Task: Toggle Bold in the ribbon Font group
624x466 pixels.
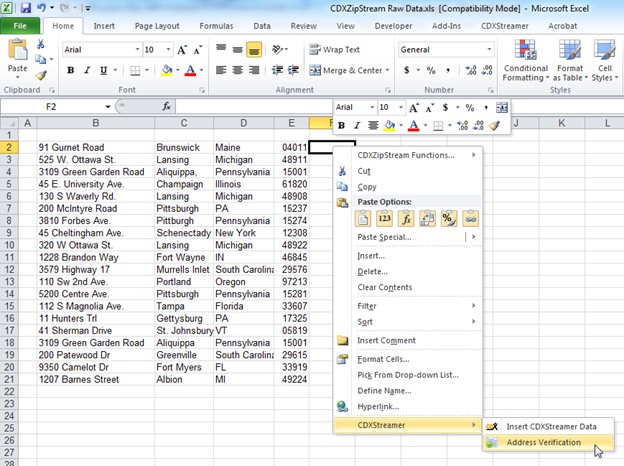Action: coord(70,70)
